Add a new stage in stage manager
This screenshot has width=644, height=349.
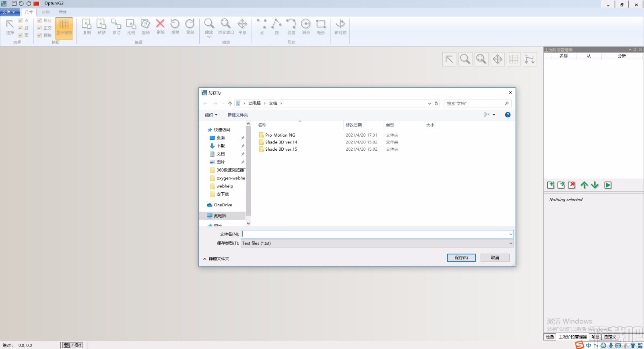[551, 185]
